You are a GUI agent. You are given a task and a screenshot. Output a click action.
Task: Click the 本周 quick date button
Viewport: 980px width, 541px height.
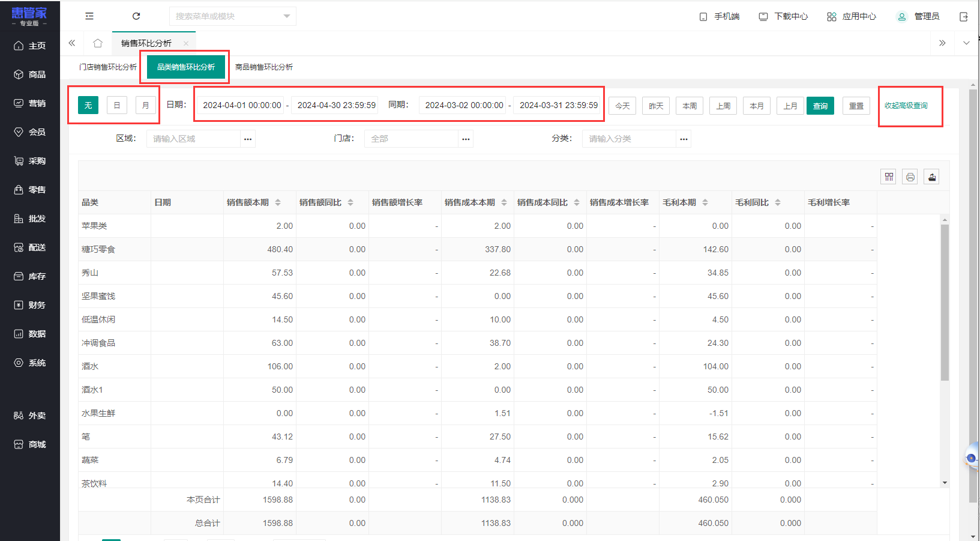click(x=690, y=106)
